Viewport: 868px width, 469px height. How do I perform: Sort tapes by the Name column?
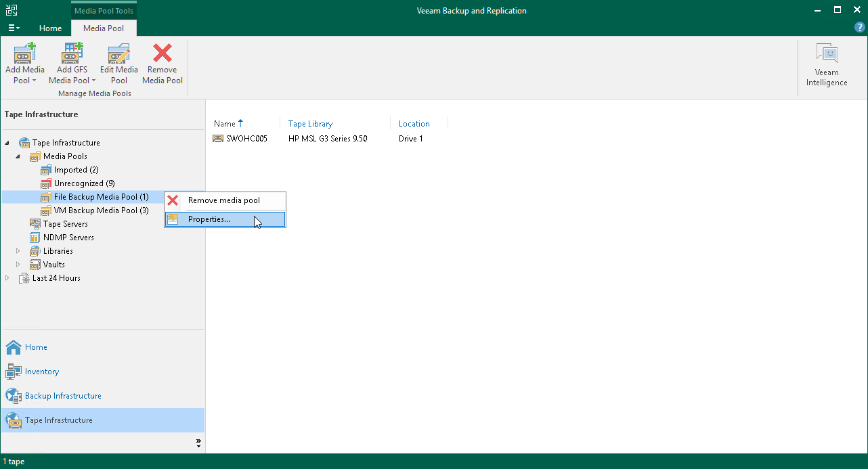point(225,123)
